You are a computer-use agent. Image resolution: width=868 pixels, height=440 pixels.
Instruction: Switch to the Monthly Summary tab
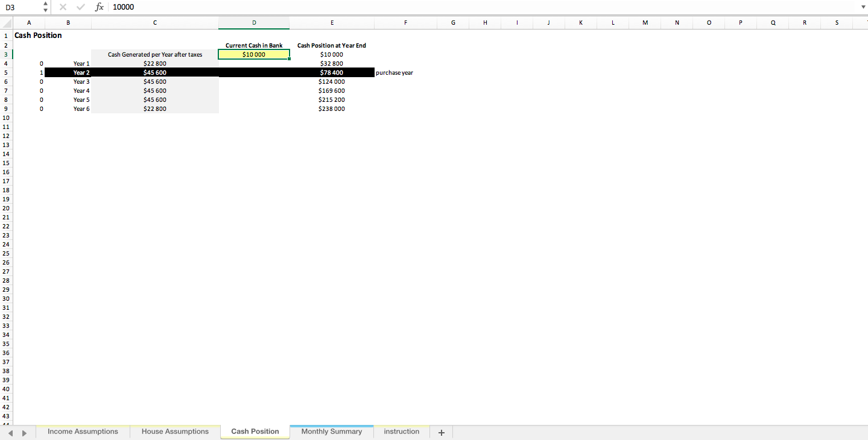click(x=331, y=432)
